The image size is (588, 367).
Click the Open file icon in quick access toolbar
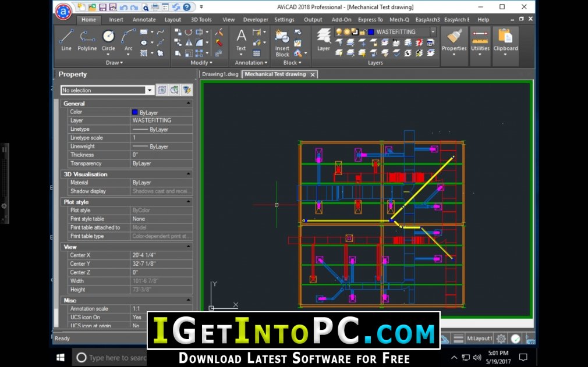pos(92,7)
